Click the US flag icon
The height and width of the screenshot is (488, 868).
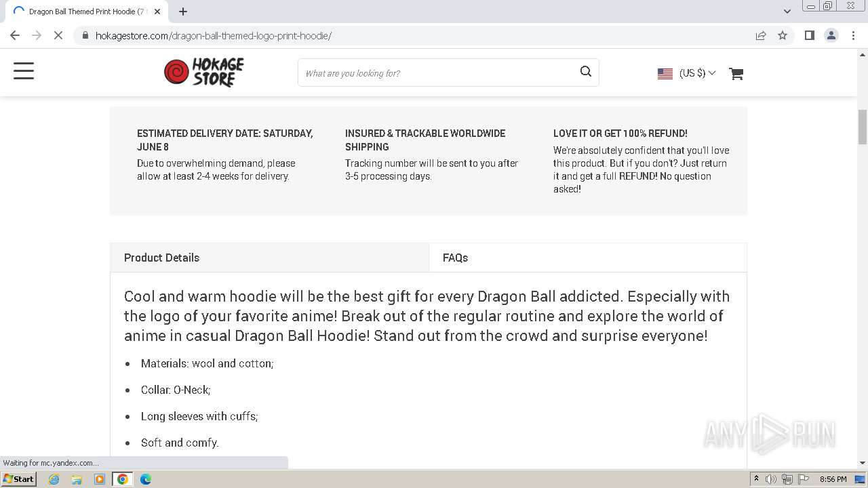(x=665, y=73)
